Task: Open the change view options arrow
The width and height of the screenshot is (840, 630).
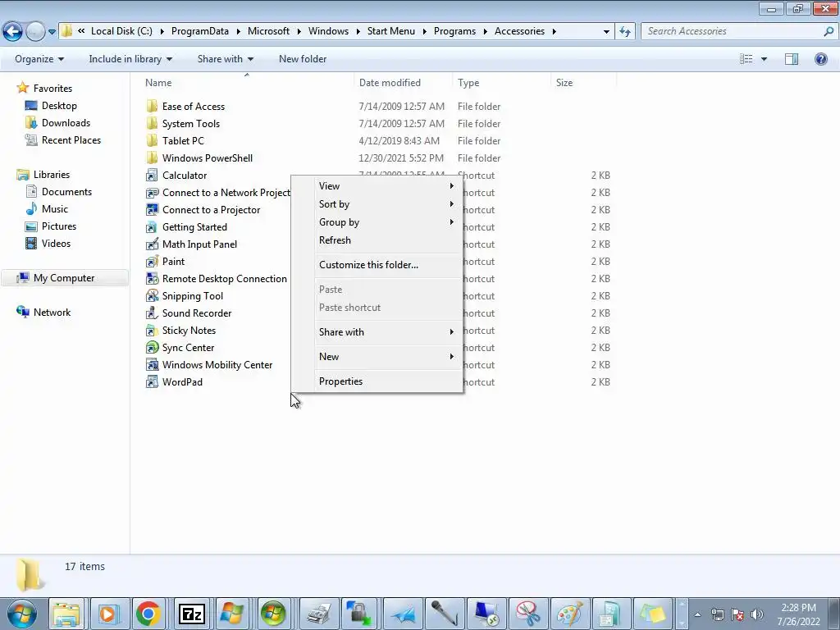Action: [x=764, y=59]
